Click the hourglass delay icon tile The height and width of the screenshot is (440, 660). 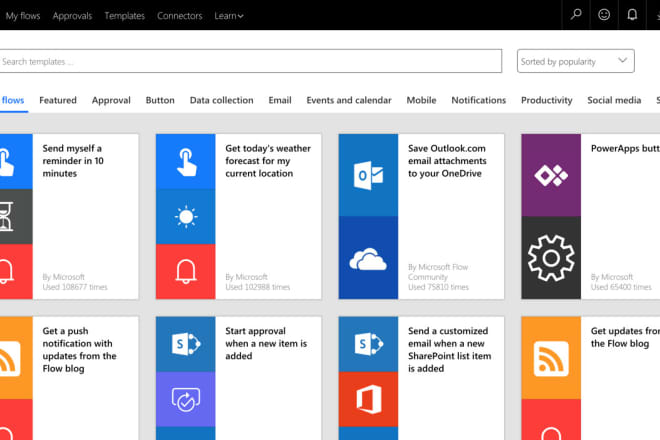click(16, 217)
